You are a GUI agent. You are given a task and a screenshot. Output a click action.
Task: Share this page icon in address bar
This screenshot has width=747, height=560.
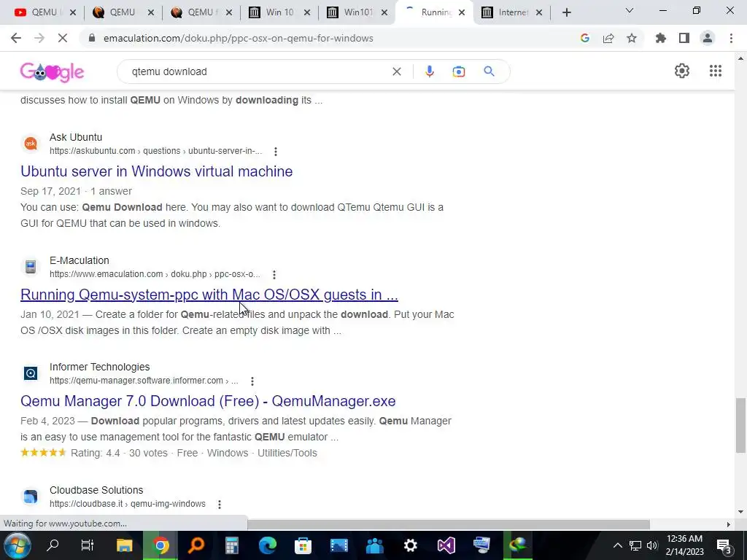tap(608, 38)
